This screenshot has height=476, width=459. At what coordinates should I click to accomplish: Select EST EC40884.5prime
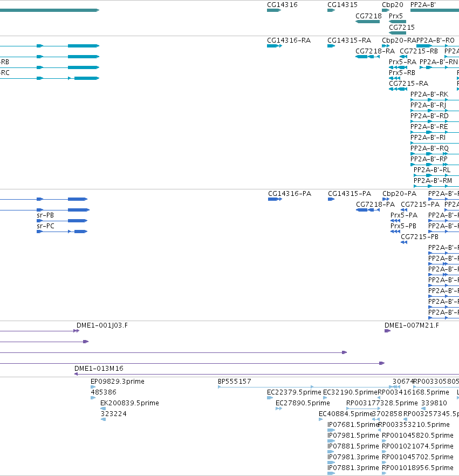[x=321, y=419]
